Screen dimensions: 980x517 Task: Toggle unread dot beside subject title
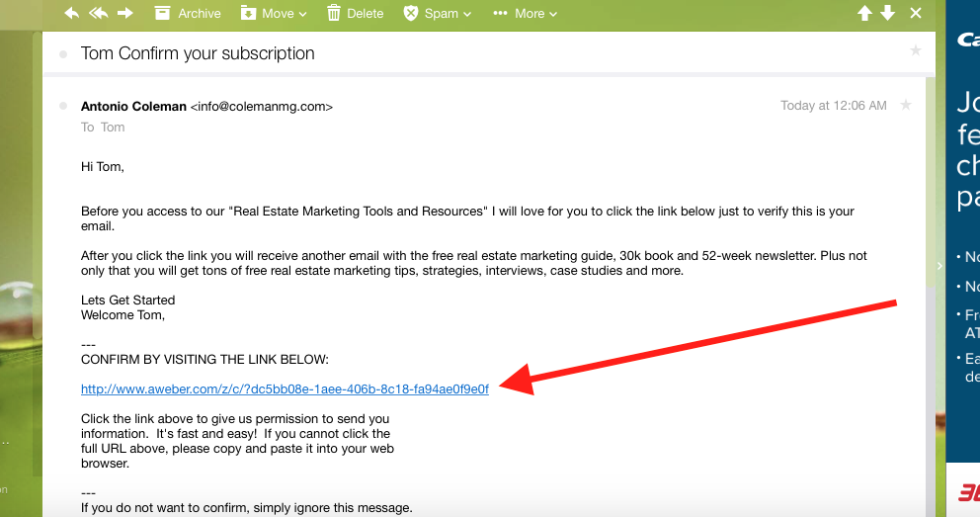click(x=63, y=54)
